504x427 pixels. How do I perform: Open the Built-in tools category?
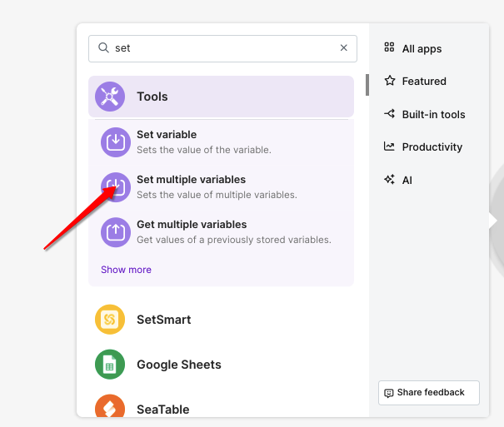pos(433,115)
